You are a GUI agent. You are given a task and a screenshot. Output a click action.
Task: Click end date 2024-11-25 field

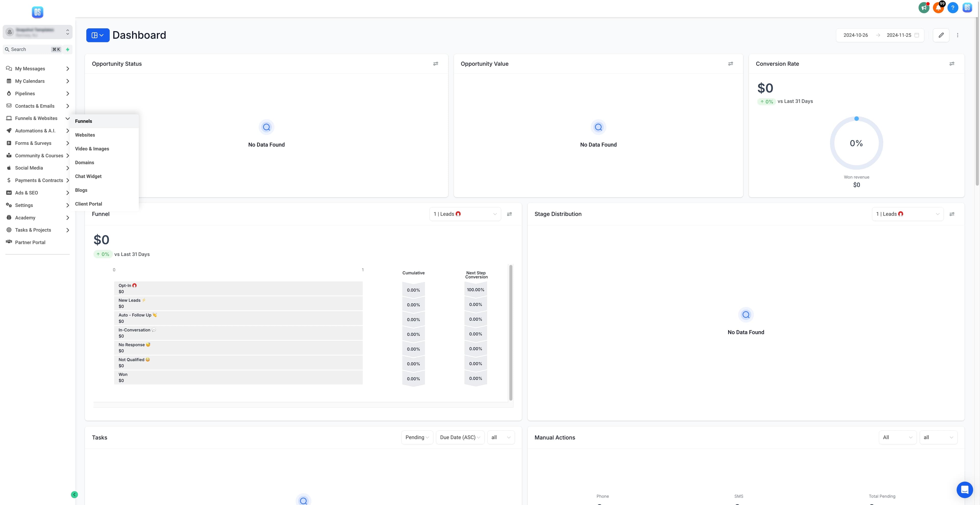pyautogui.click(x=899, y=35)
